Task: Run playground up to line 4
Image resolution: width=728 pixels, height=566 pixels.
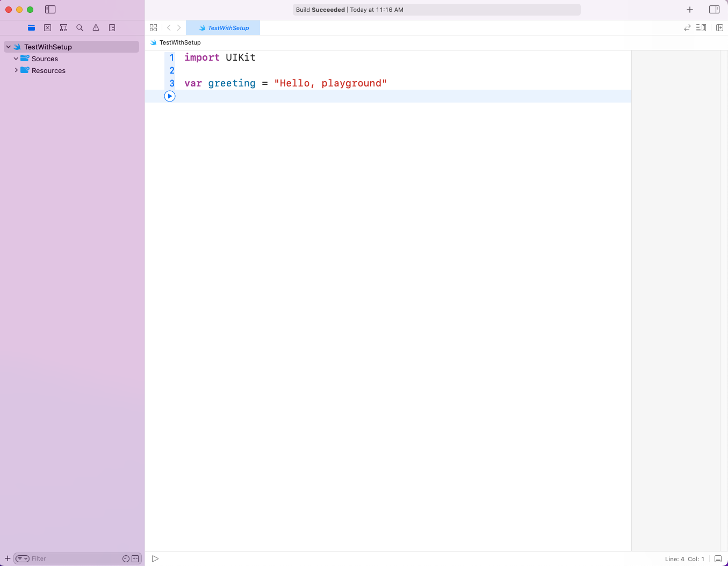Action: pos(170,96)
